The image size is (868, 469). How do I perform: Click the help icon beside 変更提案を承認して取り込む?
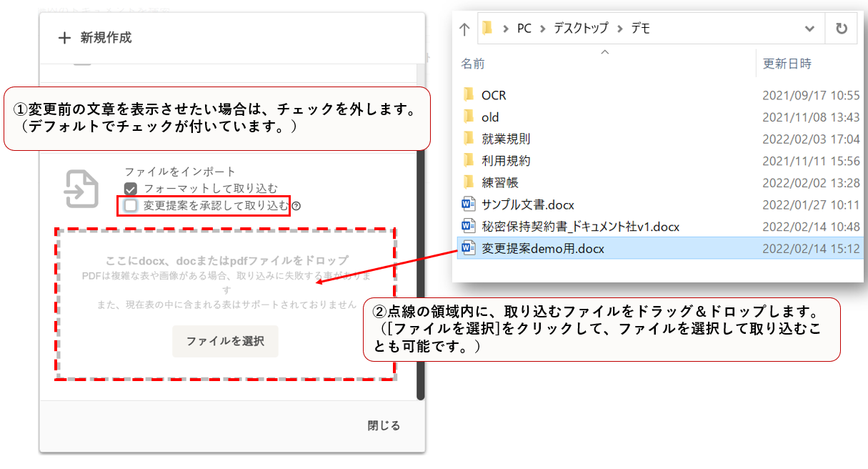coord(296,207)
